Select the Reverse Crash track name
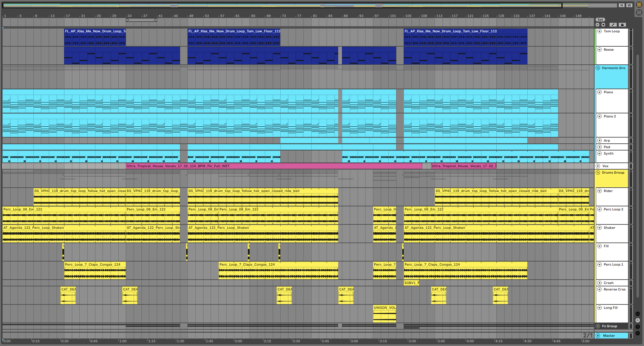Image resolution: width=644 pixels, height=346 pixels. [615, 289]
